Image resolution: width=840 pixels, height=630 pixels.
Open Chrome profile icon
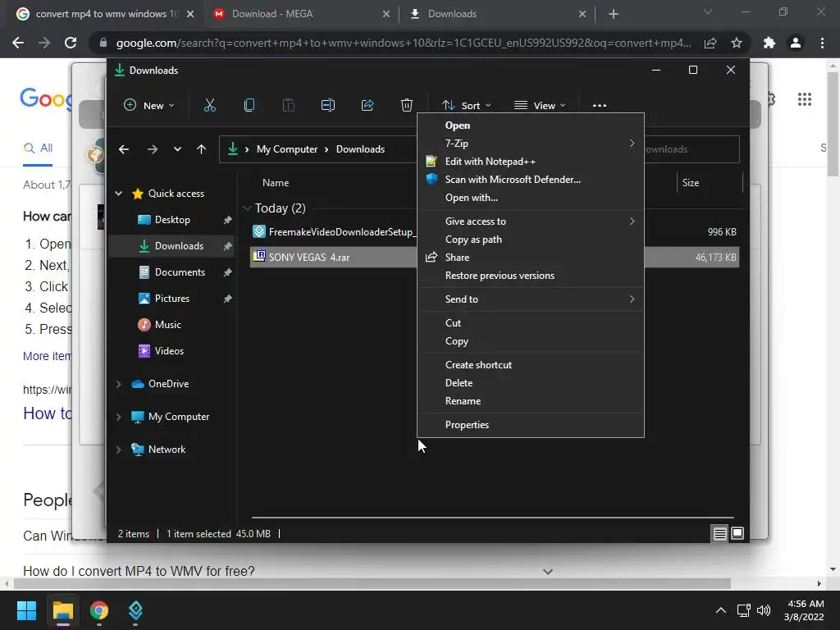tap(796, 43)
